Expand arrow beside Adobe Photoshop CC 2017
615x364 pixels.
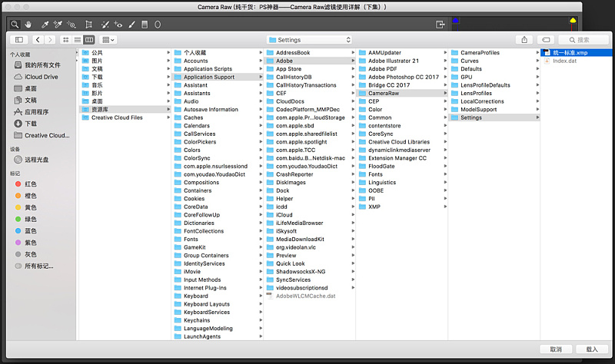(x=445, y=77)
